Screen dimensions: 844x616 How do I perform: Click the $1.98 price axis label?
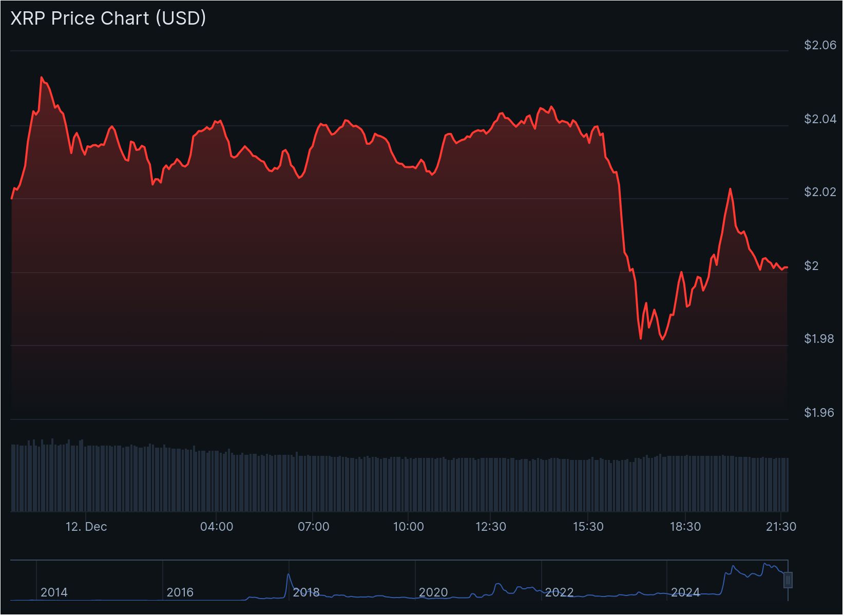pyautogui.click(x=820, y=339)
